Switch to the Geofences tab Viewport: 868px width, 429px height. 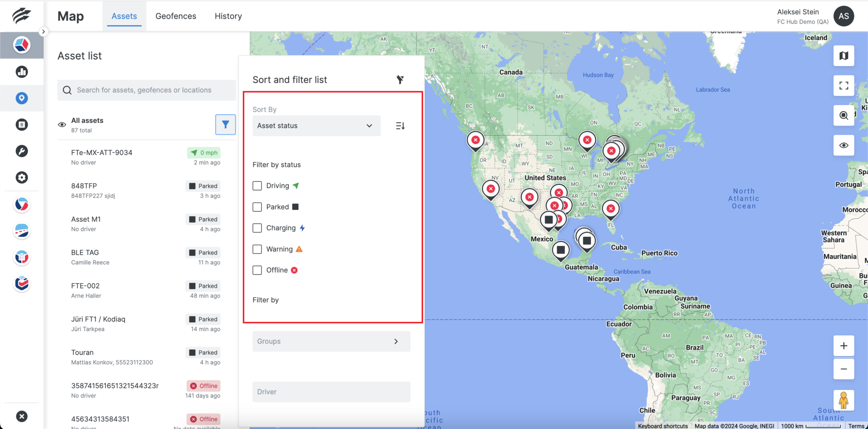(x=175, y=16)
